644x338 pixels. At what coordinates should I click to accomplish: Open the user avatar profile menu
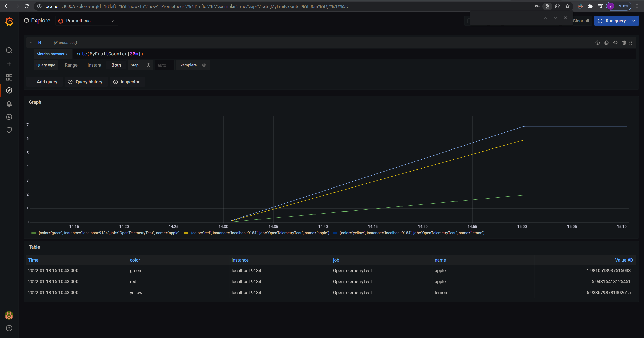pyautogui.click(x=9, y=315)
